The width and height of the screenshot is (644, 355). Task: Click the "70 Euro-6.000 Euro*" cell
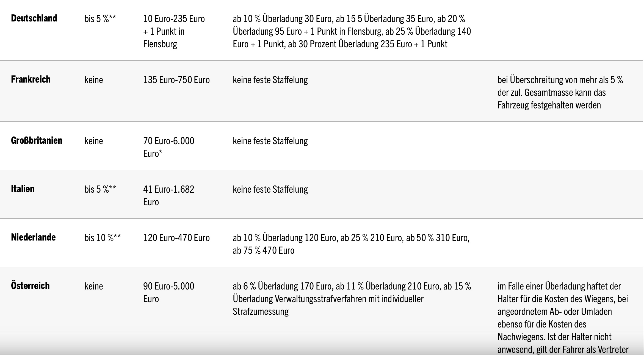pos(168,147)
